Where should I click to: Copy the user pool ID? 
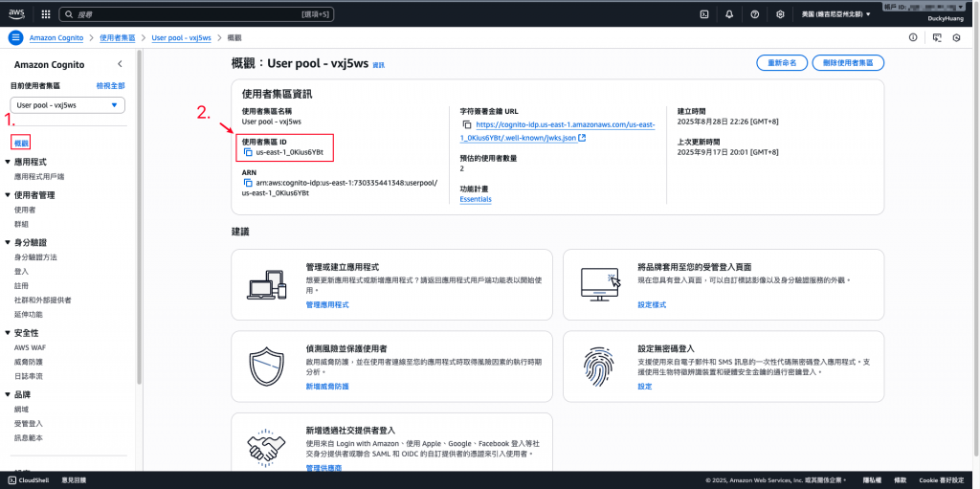tap(248, 152)
